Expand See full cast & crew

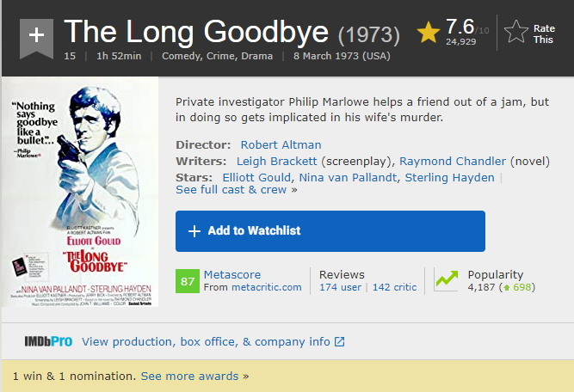231,189
